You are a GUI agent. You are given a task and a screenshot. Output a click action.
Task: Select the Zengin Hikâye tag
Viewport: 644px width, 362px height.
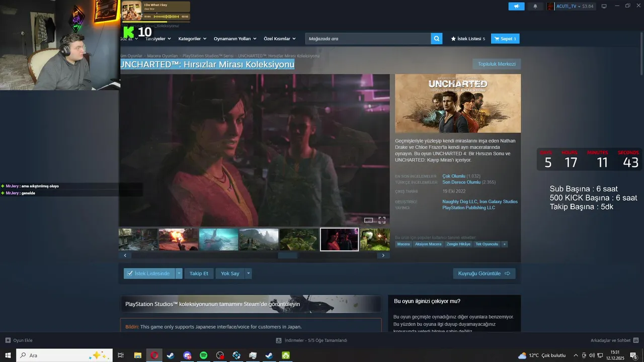pos(458,244)
